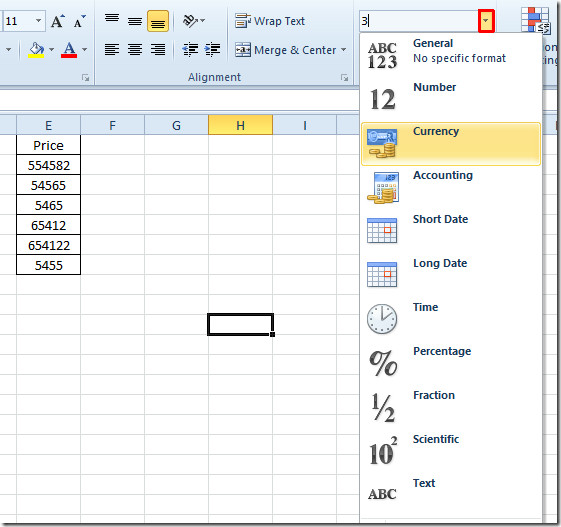This screenshot has height=527, width=561.
Task: Choose the Scientific format
Action: [451, 452]
